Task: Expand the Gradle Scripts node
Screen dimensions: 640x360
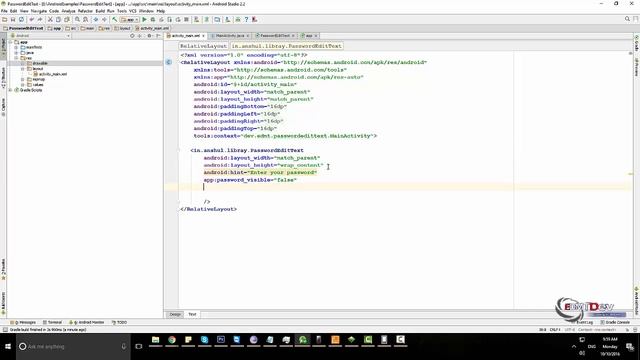Action: 11,90
